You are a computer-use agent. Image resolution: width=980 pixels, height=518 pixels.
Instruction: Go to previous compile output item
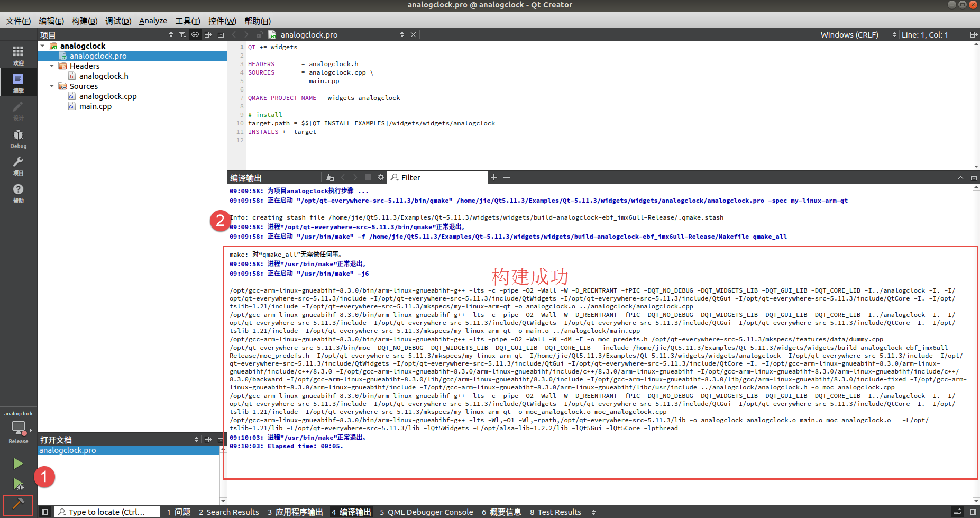[x=343, y=177]
